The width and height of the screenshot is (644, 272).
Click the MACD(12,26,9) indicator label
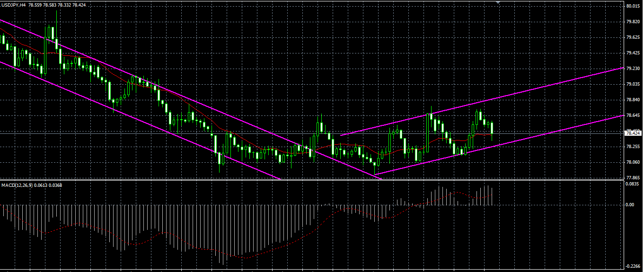[18, 185]
